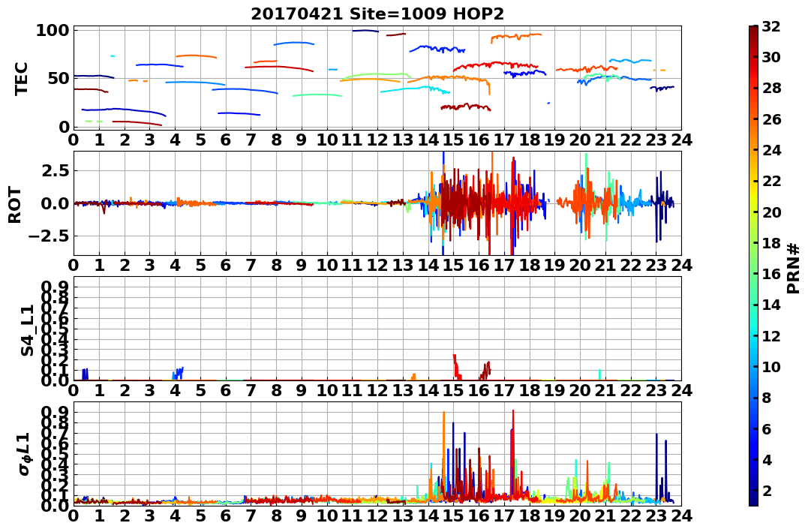Click hour "6" under the ROT panel

(225, 266)
